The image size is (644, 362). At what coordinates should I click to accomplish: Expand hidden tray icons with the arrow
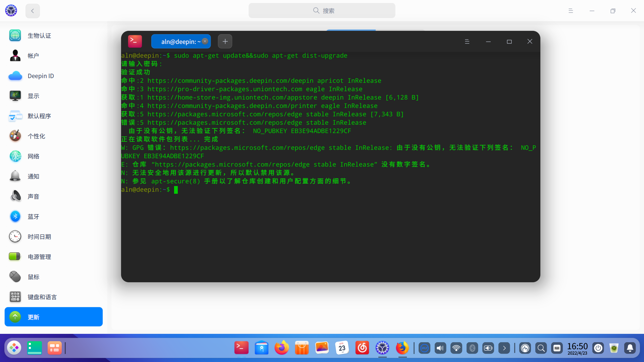click(504, 348)
